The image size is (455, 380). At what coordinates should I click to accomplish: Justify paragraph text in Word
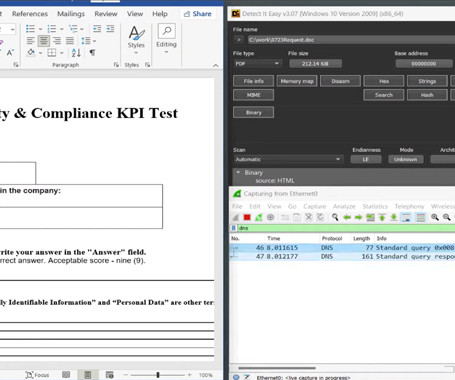(x=70, y=41)
